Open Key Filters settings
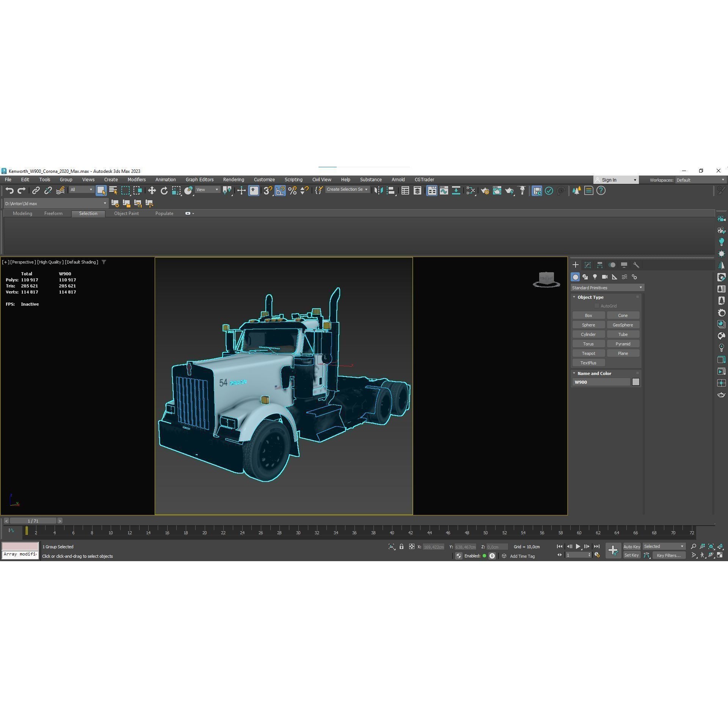 (x=668, y=555)
